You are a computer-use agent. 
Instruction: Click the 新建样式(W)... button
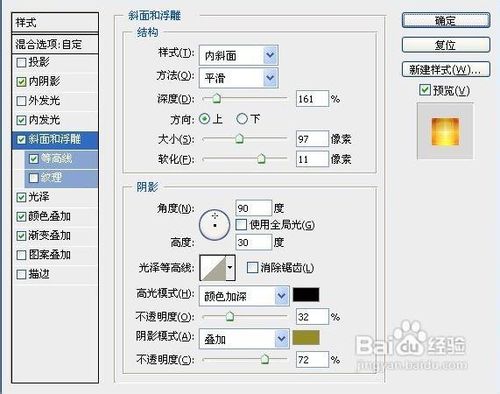[446, 70]
